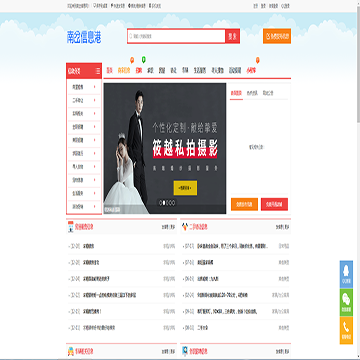Expand the fifth category arrow in left sidebar
360x360 pixels.
95,140
